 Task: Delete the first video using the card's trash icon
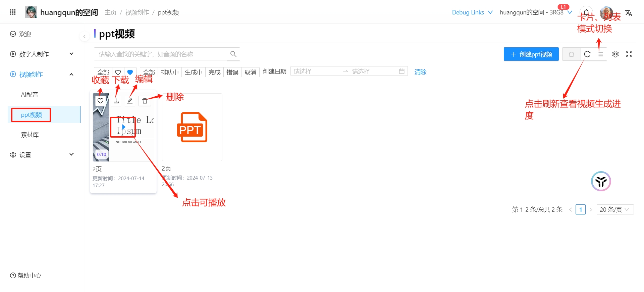[x=145, y=101]
